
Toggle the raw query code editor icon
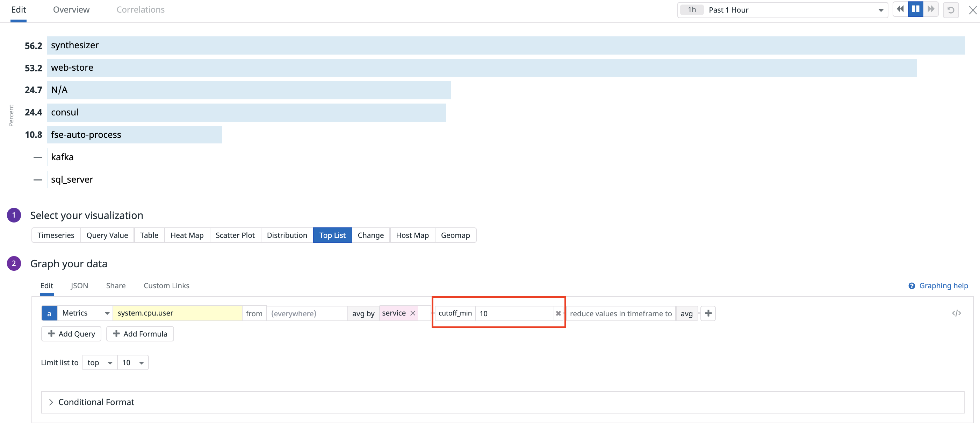[957, 313]
